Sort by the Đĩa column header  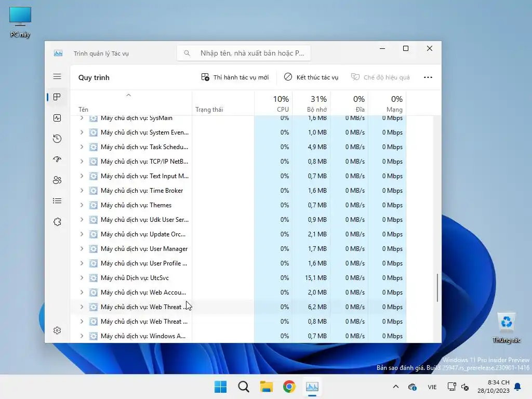(350, 103)
